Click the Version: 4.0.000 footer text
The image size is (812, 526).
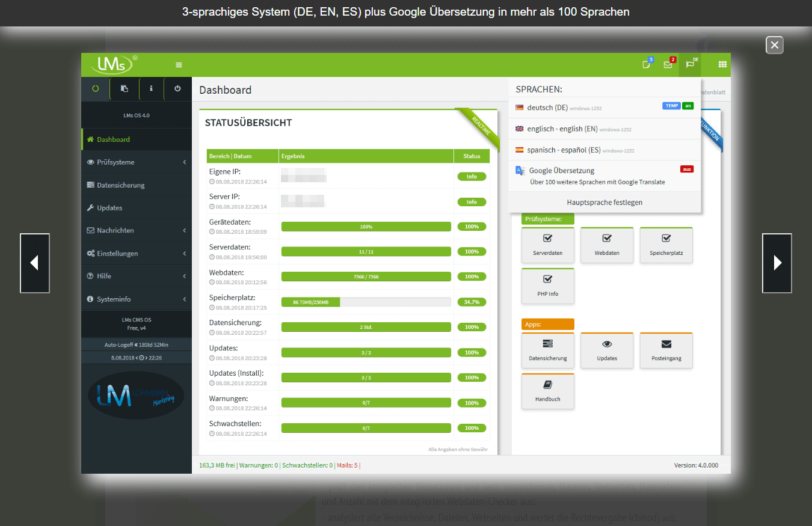coord(695,465)
